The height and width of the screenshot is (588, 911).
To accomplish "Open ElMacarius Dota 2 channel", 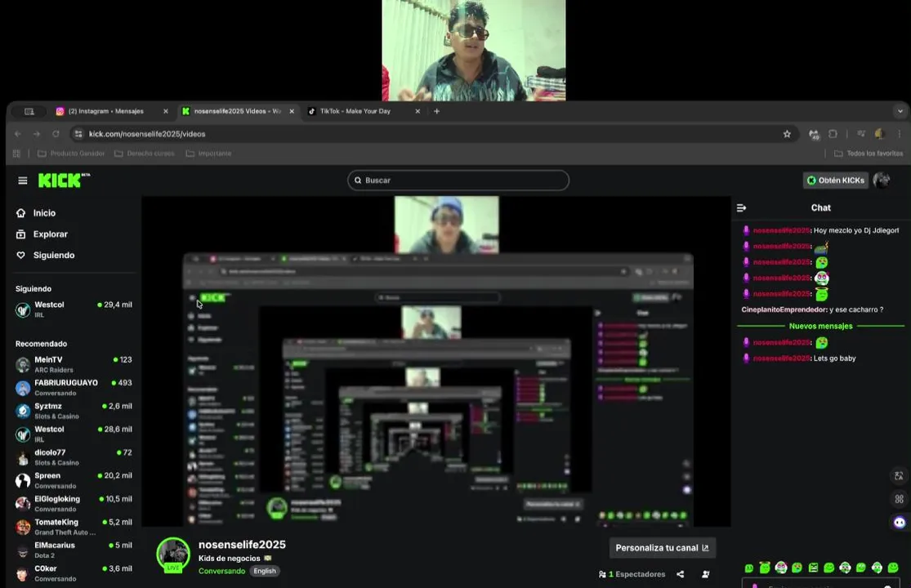I will tap(74, 550).
